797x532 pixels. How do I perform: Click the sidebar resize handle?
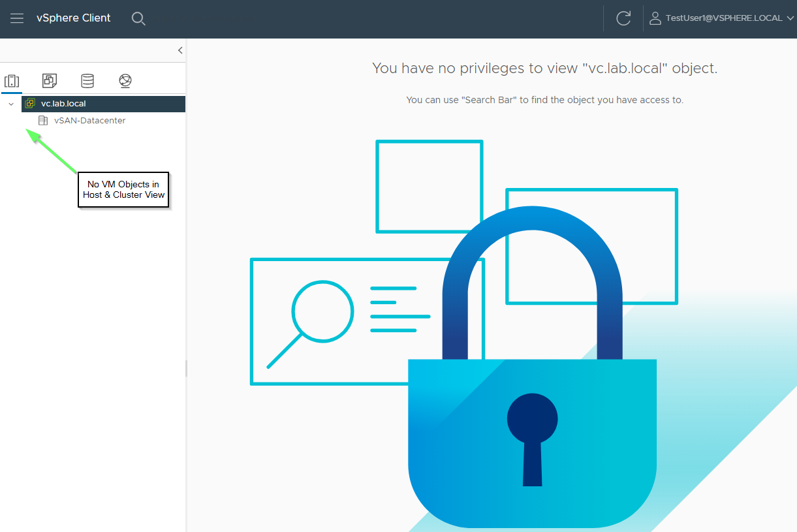186,369
